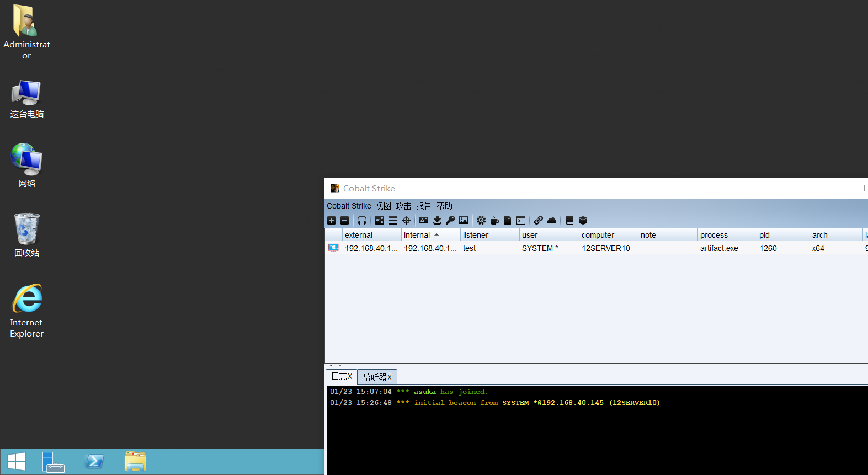Sort sessions by user column

click(x=549, y=235)
